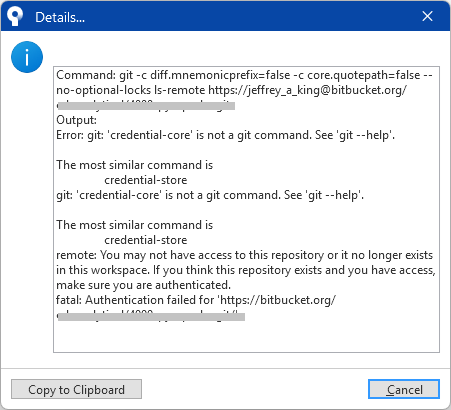Click the first "The most similar command is" line
The height and width of the screenshot is (410, 451).
(x=134, y=165)
